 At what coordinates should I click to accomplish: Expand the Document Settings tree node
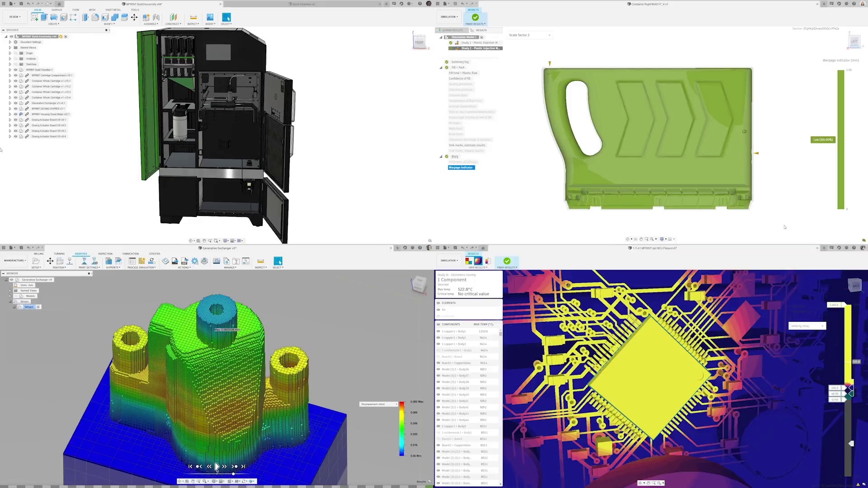click(x=10, y=42)
